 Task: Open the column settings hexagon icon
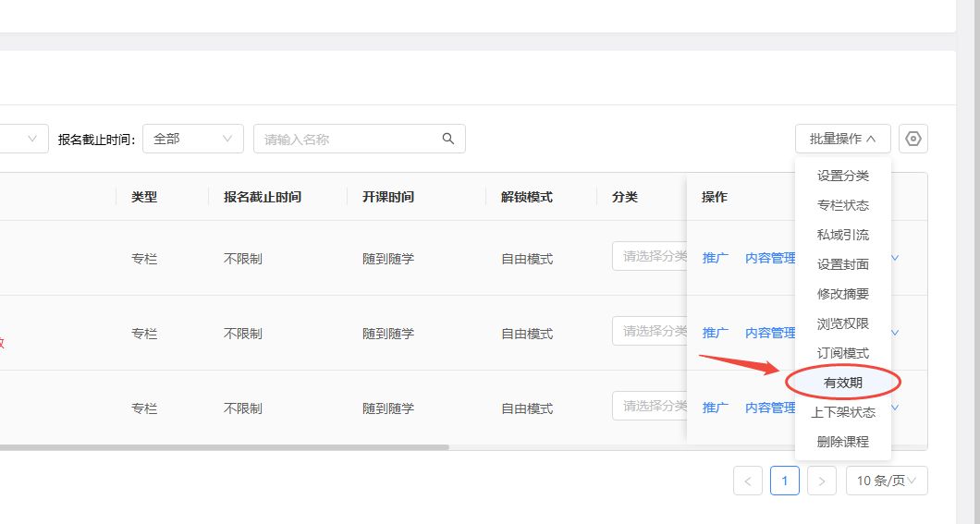pos(913,139)
